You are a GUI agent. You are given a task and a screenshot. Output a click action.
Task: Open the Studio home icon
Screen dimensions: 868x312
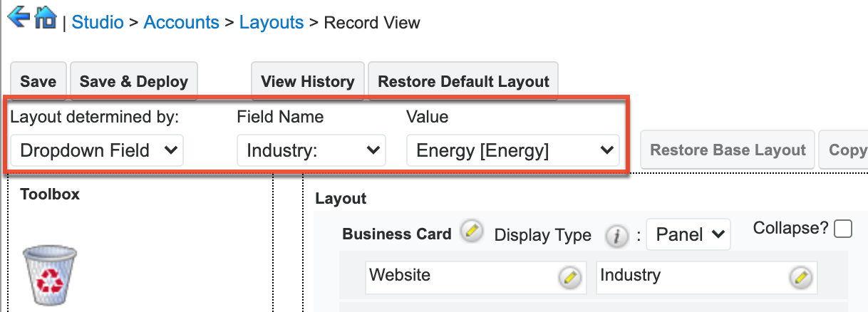pyautogui.click(x=45, y=16)
